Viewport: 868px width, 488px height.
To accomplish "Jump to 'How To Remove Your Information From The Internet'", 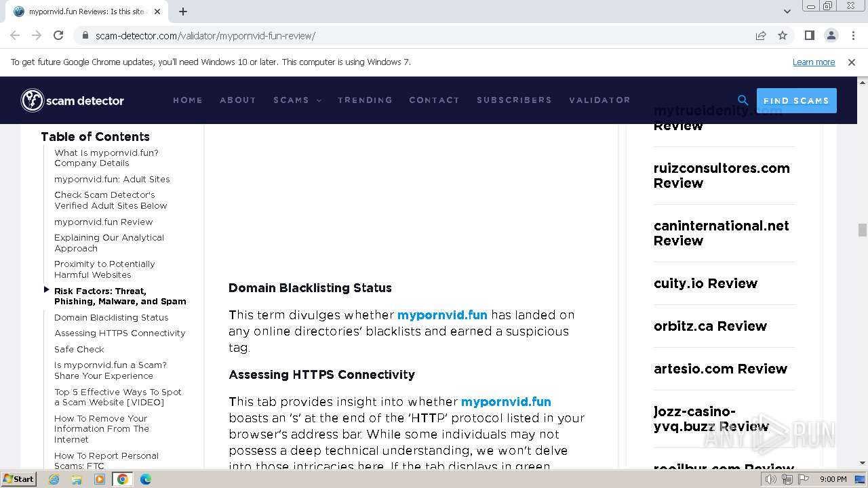I will tap(102, 429).
